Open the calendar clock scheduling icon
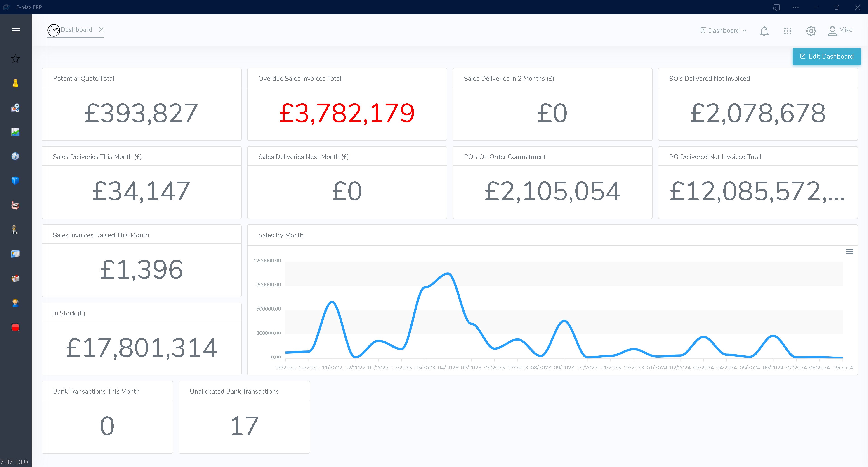 tap(15, 108)
